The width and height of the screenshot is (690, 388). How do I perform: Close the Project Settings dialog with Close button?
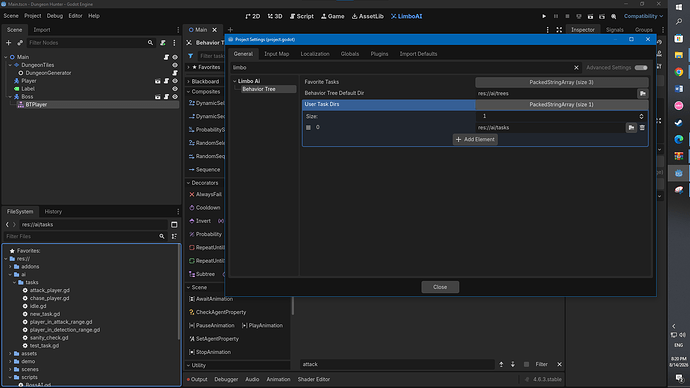[x=440, y=287]
